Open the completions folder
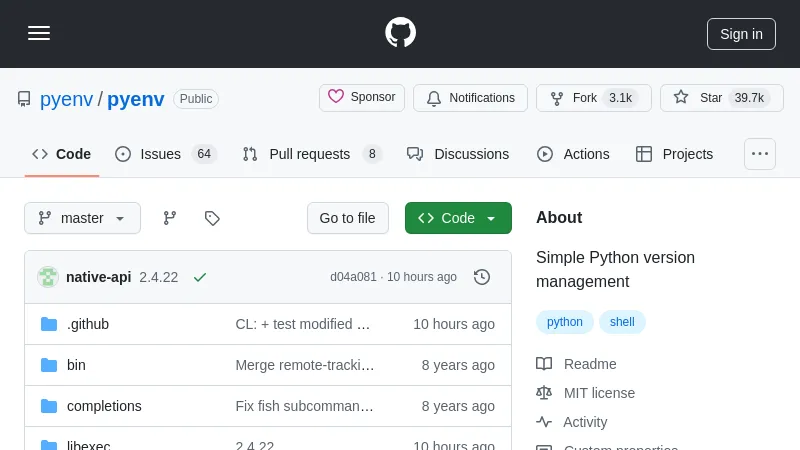The image size is (800, 450). point(104,406)
